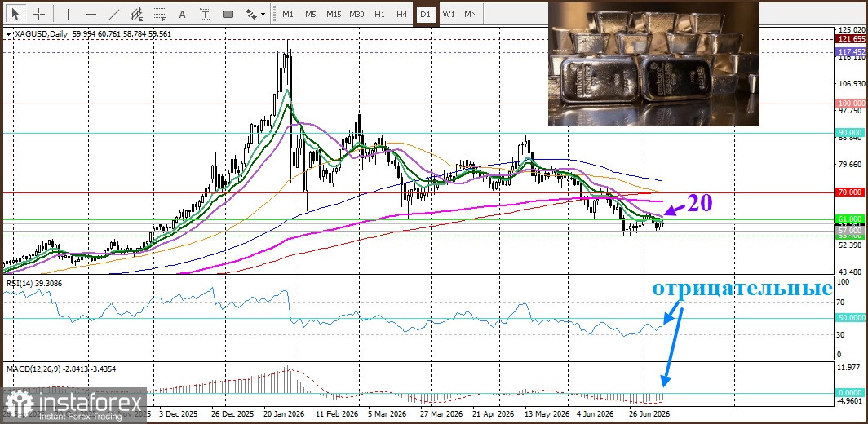Switch to the MN monthly timeframe
This screenshot has height=424, width=868.
[x=471, y=14]
